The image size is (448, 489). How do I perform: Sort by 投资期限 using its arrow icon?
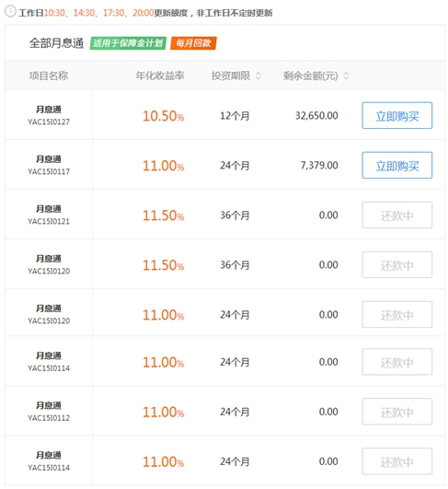click(x=258, y=76)
